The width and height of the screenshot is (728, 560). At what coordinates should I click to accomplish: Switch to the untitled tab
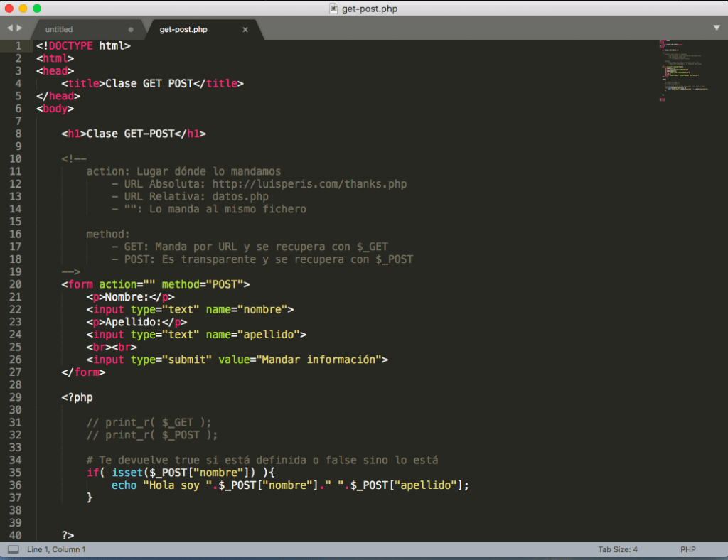pos(59,29)
